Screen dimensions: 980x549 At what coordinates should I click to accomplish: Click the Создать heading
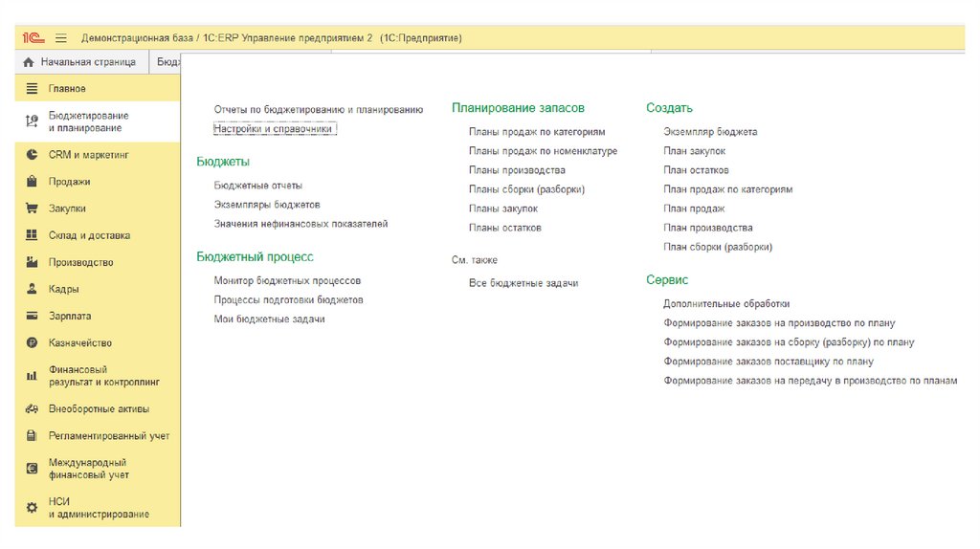pos(669,108)
